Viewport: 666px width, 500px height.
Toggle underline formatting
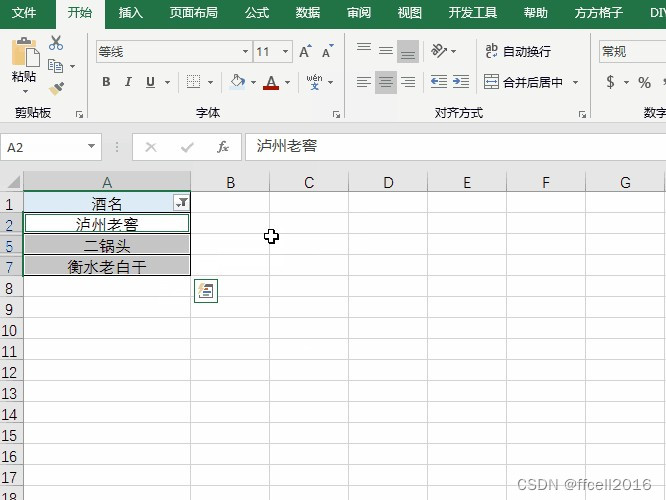tap(150, 82)
